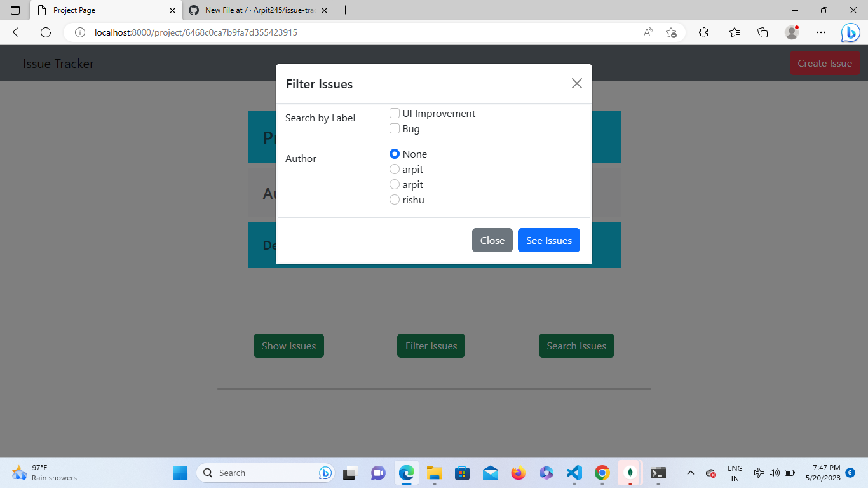Click the See Issues button
This screenshot has width=868, height=488.
pyautogui.click(x=548, y=240)
